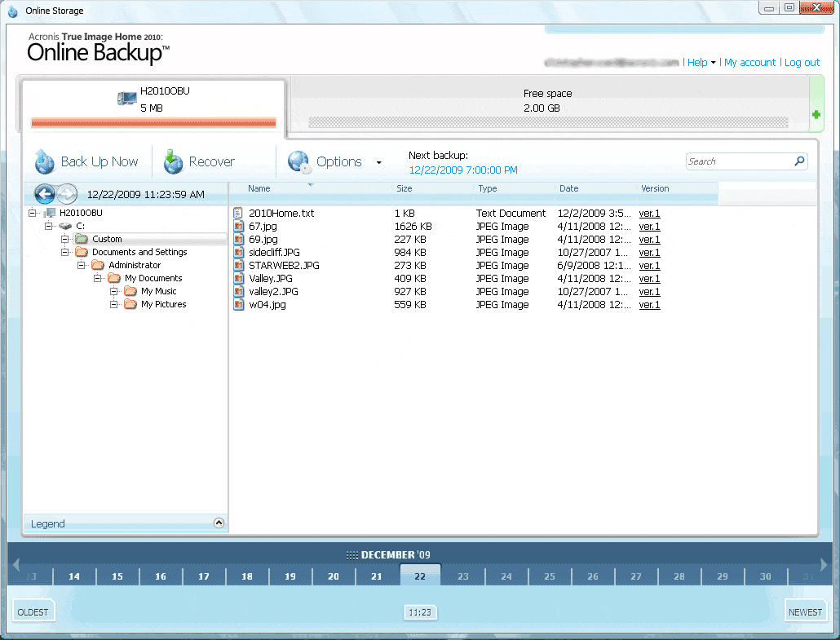
Task: Select the My Pictures folder icon
Action: coord(130,304)
